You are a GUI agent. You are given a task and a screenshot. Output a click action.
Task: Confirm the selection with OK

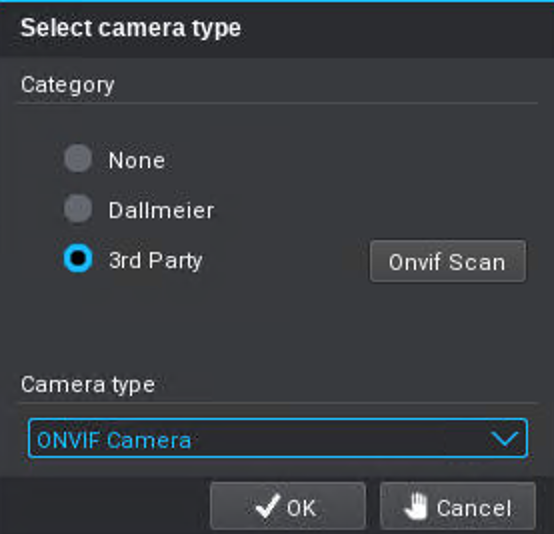[288, 506]
